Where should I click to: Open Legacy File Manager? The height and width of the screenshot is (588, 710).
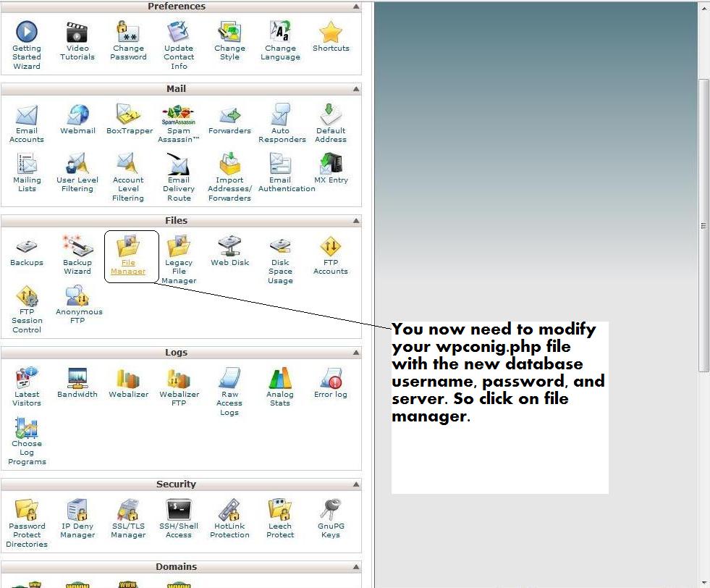(x=179, y=259)
